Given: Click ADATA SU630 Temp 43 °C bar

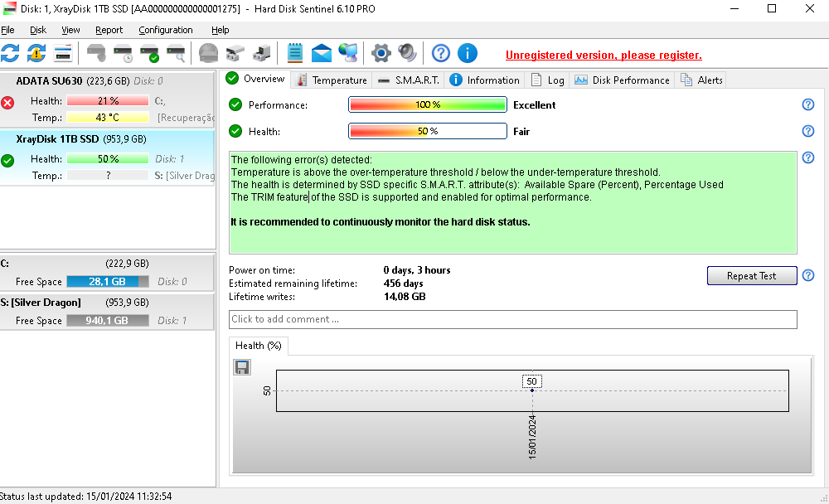Looking at the screenshot, I should (x=108, y=117).
